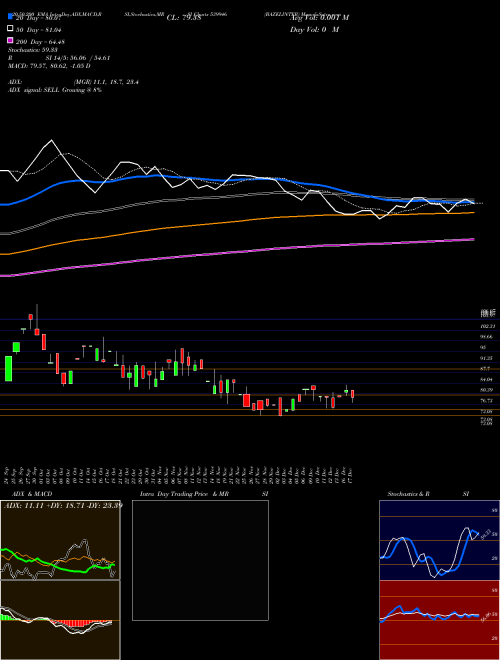Click the 'Avg Vol: 0.001 M' label
Image resolution: width=500 pixels, height=660 pixels.
click(x=319, y=18)
